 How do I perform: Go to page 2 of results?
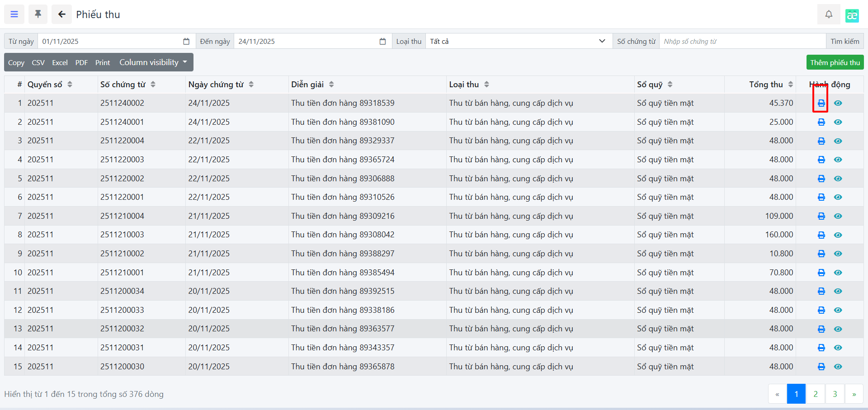pos(815,394)
